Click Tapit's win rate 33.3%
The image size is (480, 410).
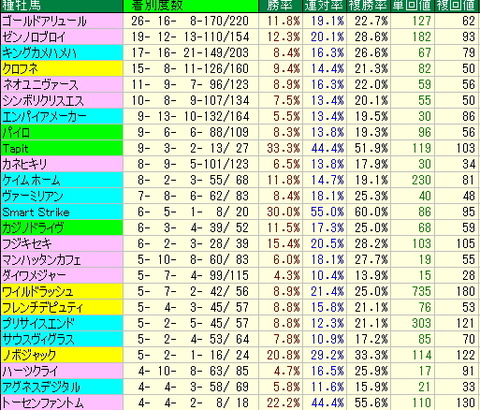[x=283, y=149]
